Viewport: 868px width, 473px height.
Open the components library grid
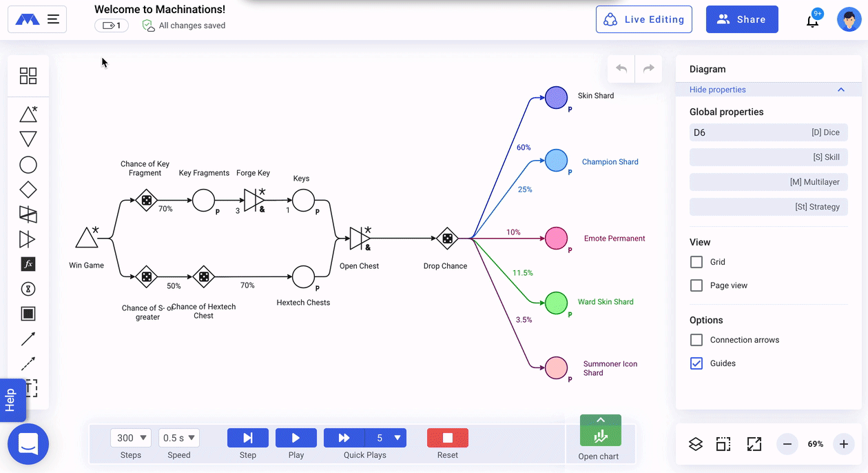coord(28,76)
